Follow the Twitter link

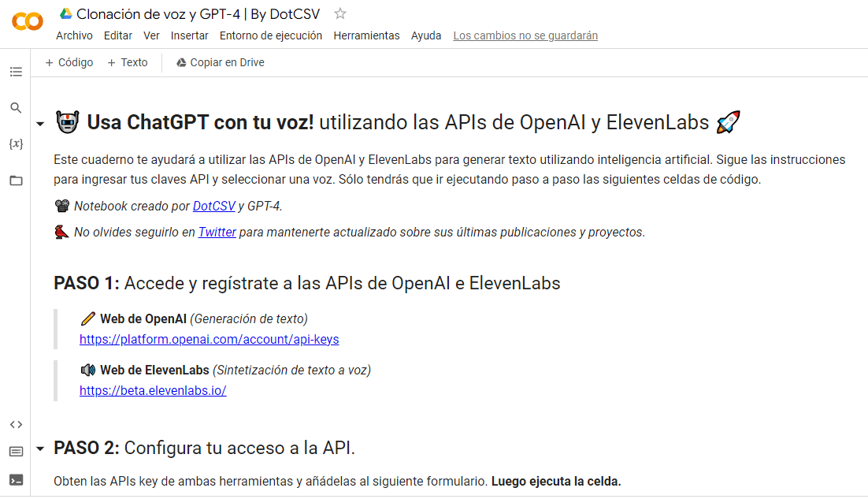217,232
